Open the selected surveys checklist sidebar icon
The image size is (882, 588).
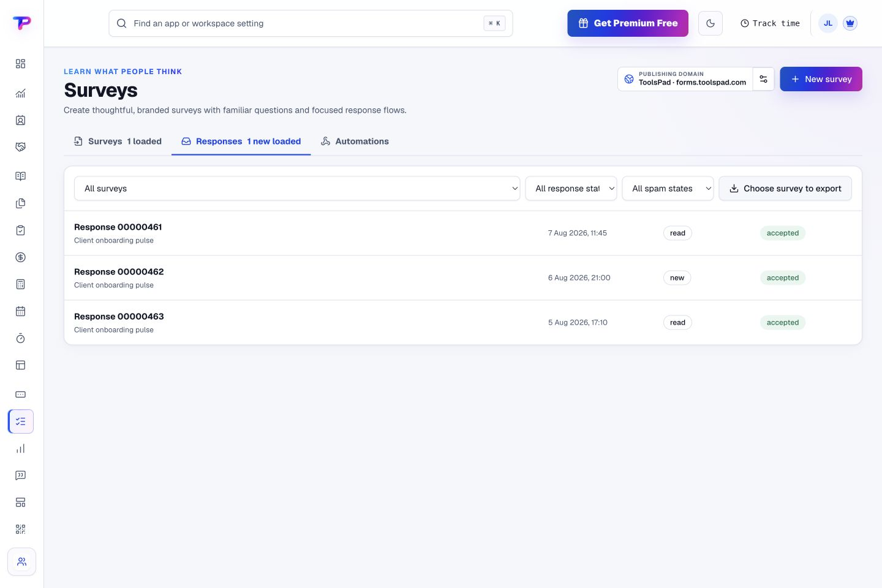(x=21, y=421)
